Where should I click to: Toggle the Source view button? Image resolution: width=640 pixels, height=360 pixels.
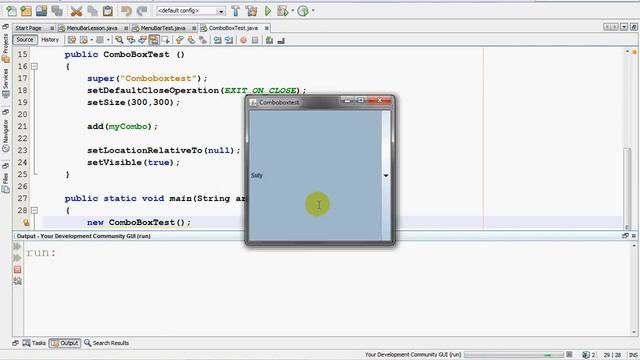(25, 40)
